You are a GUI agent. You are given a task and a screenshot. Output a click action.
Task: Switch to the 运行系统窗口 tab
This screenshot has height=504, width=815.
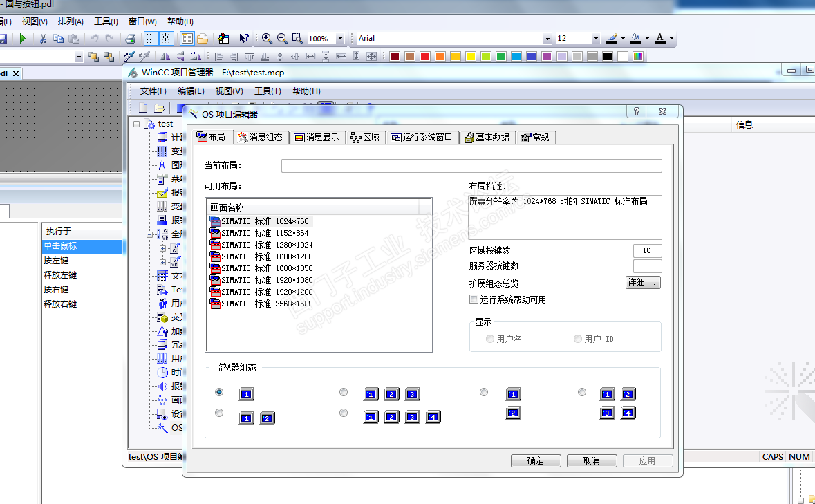pos(422,137)
